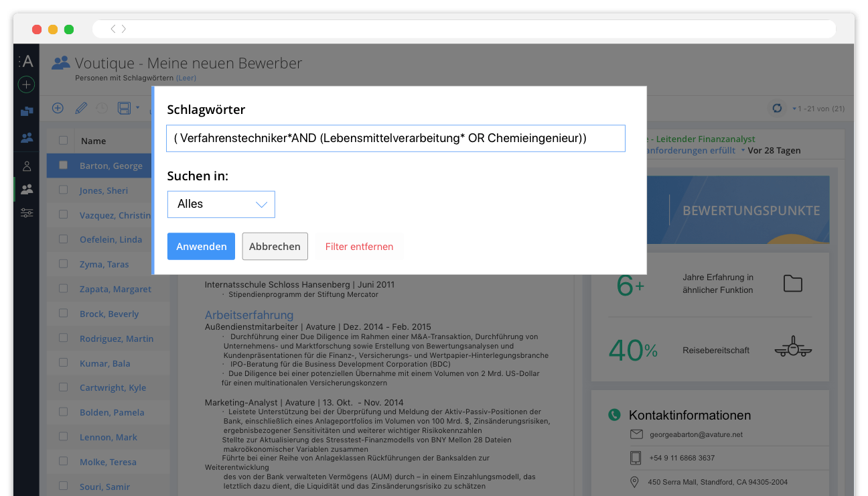Click the browser forward arrow
The height and width of the screenshot is (496, 868).
tap(124, 29)
